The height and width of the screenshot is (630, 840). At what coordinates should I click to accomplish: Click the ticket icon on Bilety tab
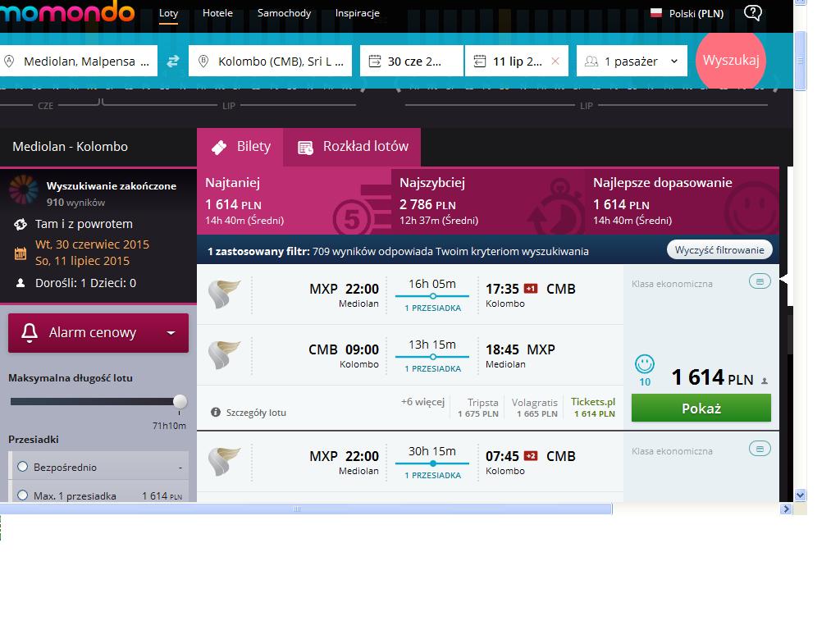click(x=218, y=147)
